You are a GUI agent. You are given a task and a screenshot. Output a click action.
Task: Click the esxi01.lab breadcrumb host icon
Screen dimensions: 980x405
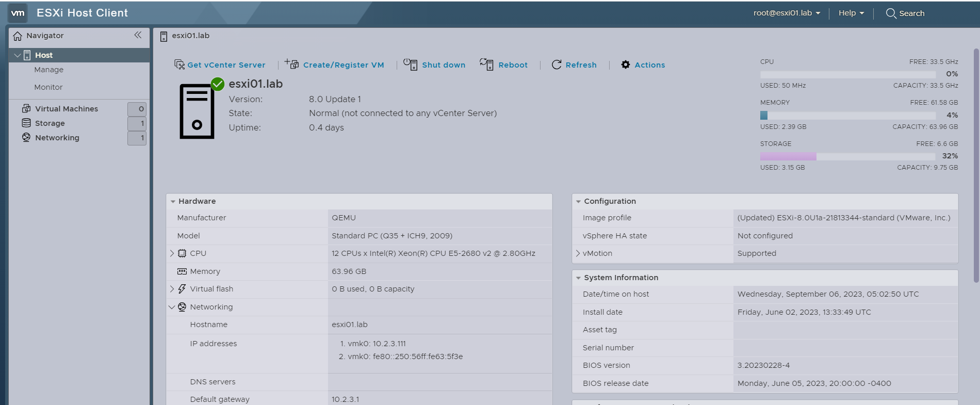point(164,36)
